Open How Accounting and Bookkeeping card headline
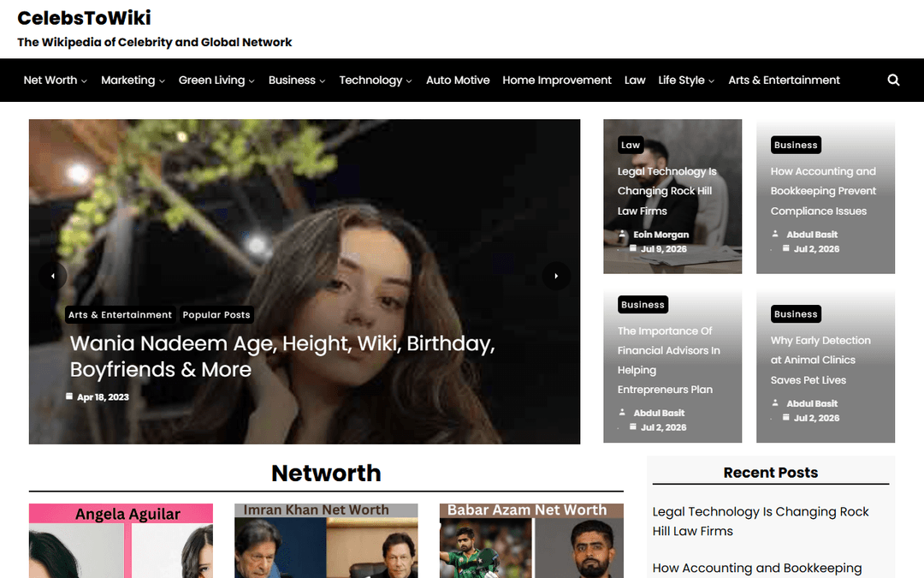This screenshot has height=578, width=924. pyautogui.click(x=823, y=190)
